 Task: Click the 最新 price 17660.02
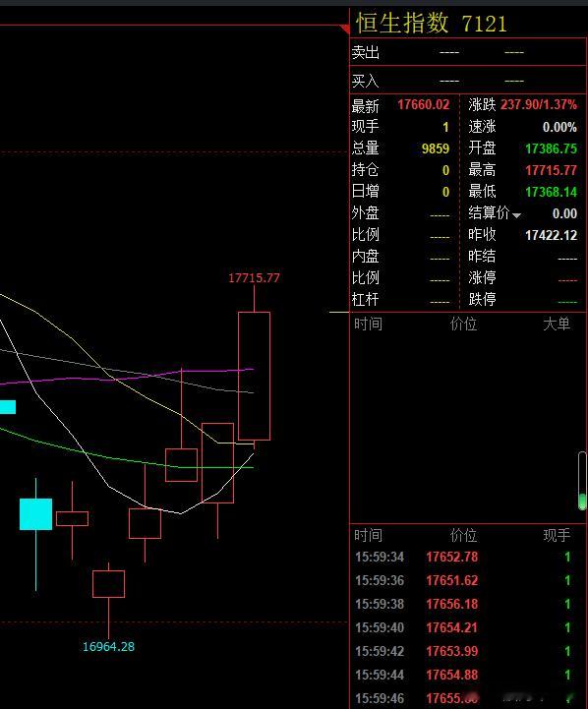424,105
